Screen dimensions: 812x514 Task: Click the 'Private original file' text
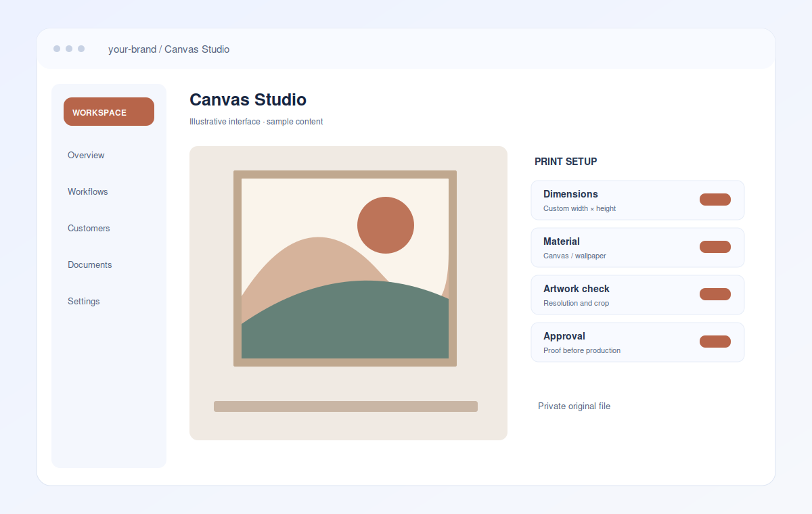point(574,406)
